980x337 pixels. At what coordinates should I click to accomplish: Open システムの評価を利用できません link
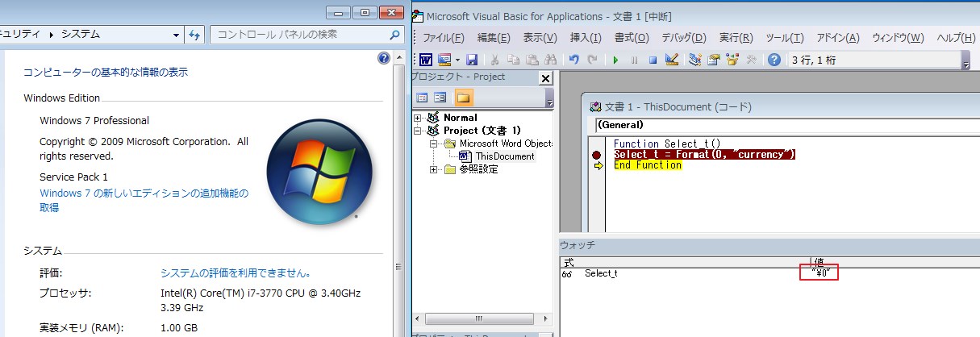click(236, 273)
